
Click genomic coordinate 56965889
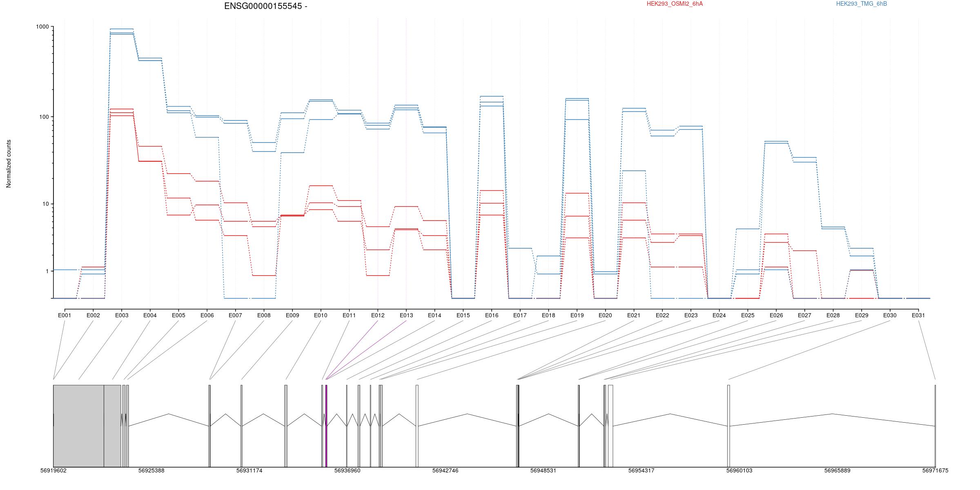pos(837,470)
